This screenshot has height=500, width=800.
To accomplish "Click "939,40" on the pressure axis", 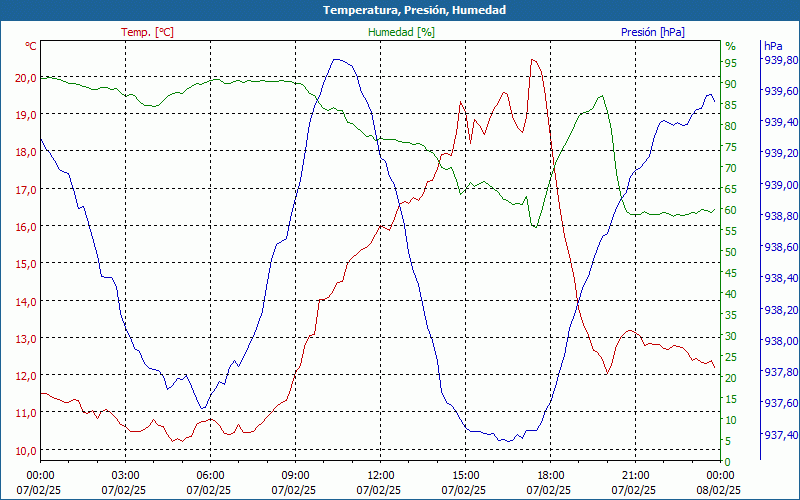I will tap(780, 122).
